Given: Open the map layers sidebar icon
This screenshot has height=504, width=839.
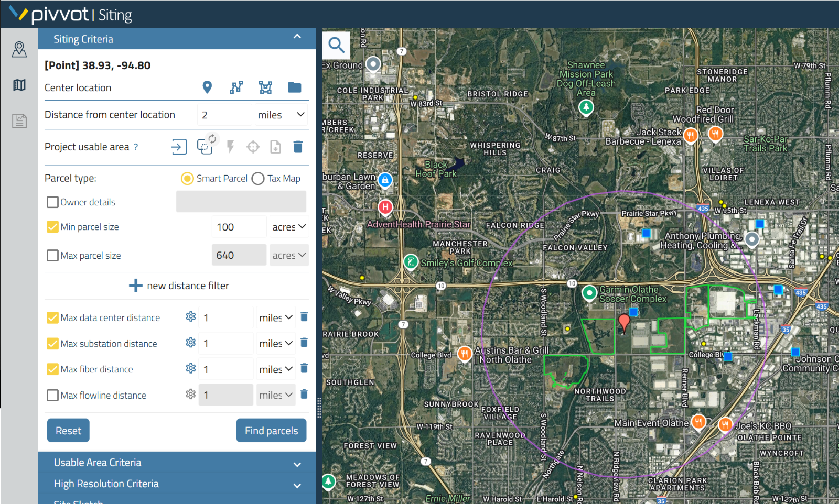Looking at the screenshot, I should pos(19,85).
